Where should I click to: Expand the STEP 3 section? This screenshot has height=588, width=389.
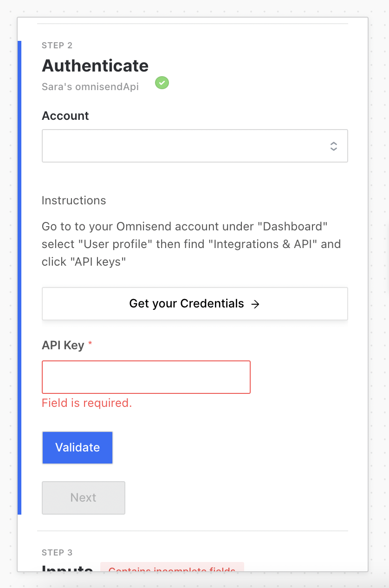pos(57,553)
